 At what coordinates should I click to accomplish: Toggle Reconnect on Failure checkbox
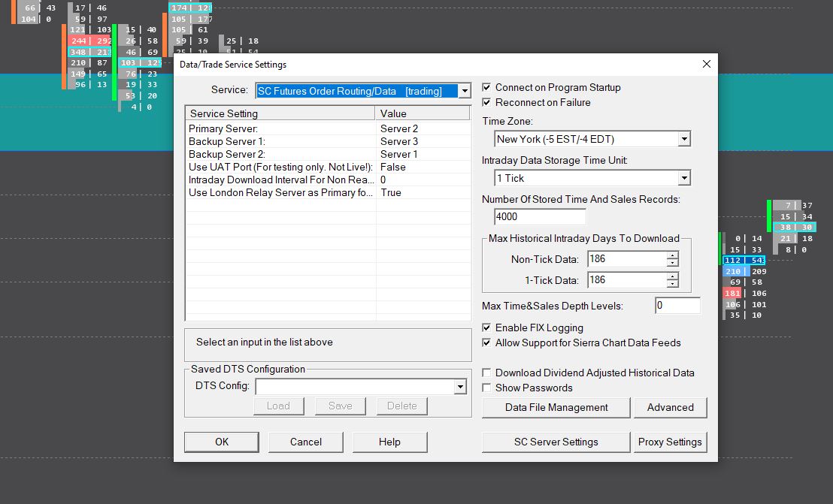[x=486, y=102]
